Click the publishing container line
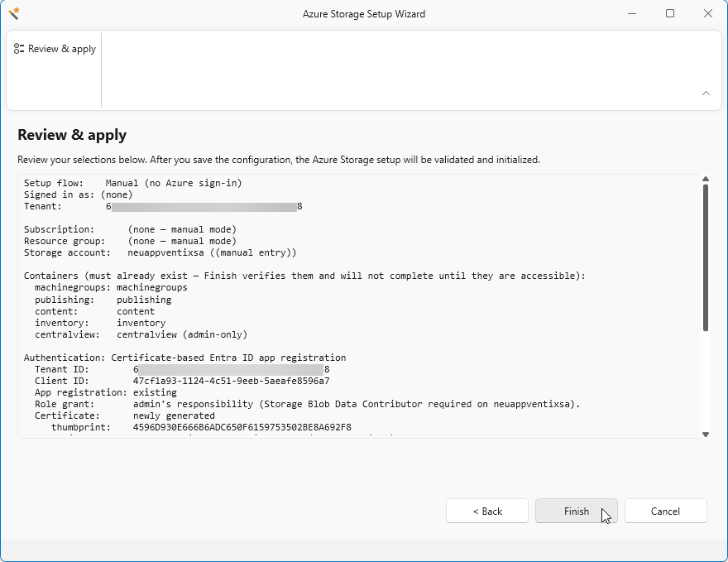728x562 pixels. click(x=103, y=300)
